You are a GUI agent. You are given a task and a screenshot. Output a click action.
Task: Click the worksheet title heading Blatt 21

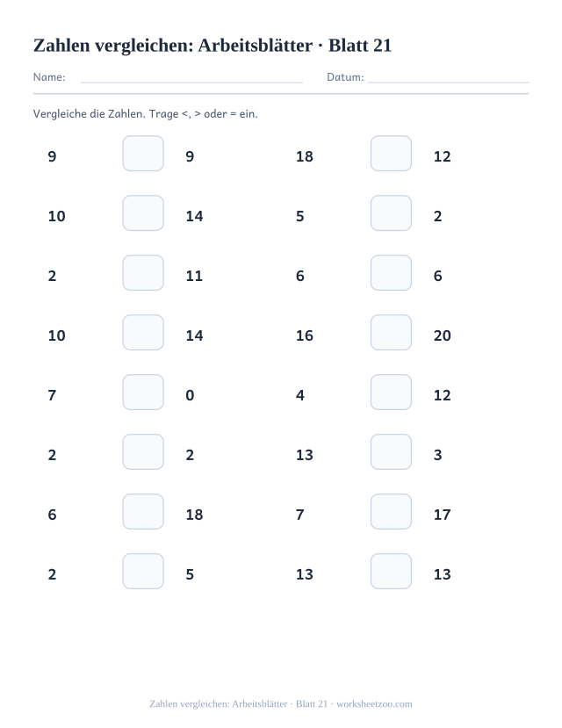click(x=213, y=46)
